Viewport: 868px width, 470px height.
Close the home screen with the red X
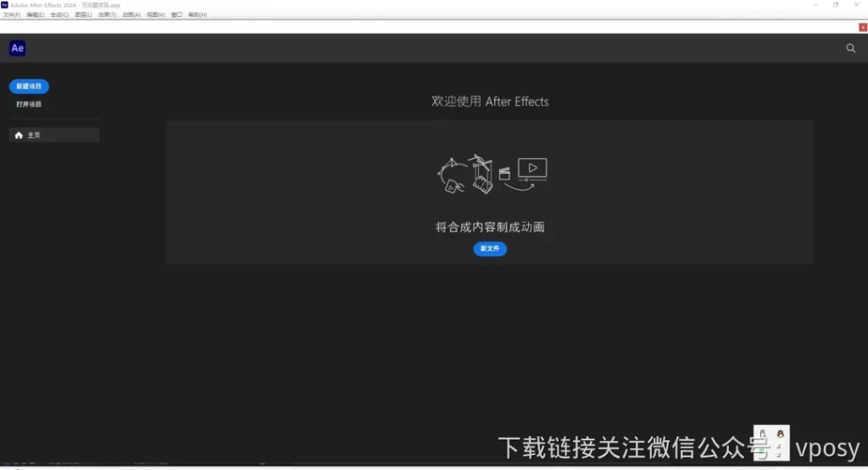(x=862, y=27)
